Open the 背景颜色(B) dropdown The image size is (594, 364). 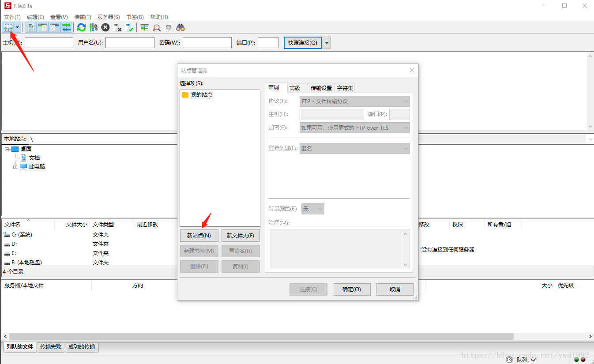tap(313, 209)
